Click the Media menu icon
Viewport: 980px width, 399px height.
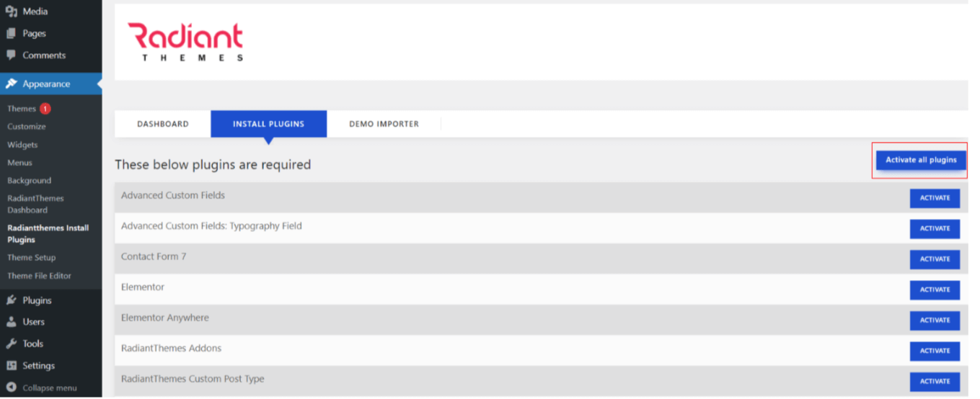click(12, 12)
